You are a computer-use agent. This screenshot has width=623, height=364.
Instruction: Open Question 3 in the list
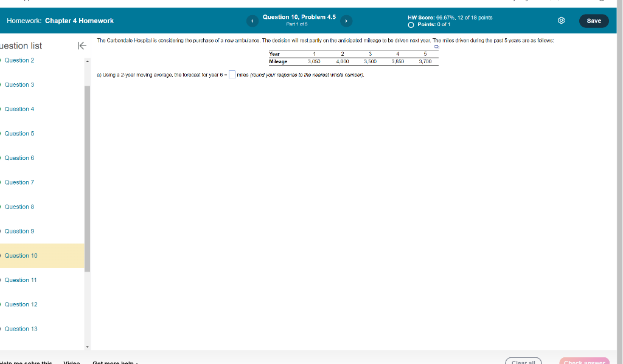point(19,84)
